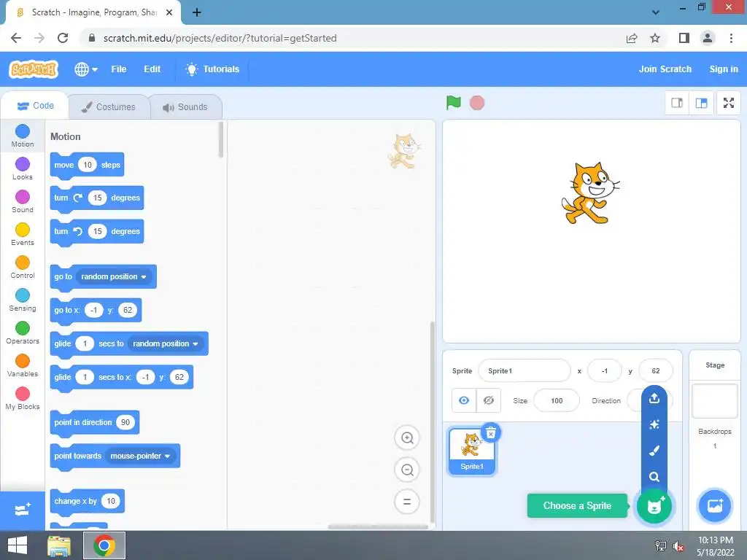The image size is (747, 560).
Task: Click the block palette vertical scrollbar
Action: tap(220, 140)
